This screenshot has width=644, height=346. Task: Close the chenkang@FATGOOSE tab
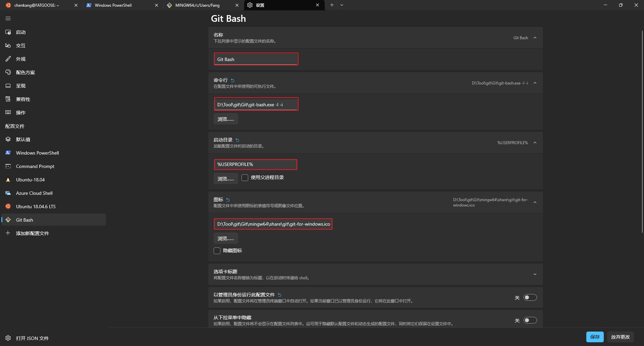(76, 5)
